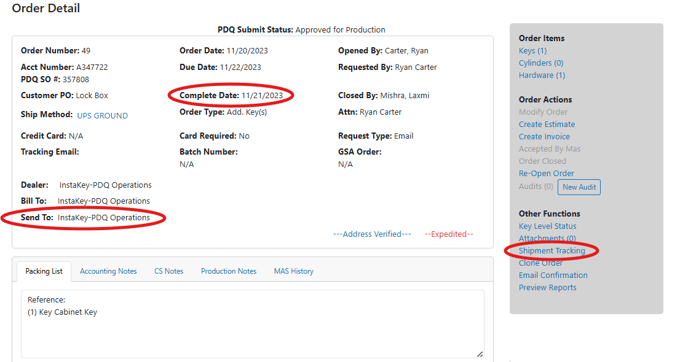The height and width of the screenshot is (362, 688).
Task: Click the Clone Order link
Action: pyautogui.click(x=540, y=263)
